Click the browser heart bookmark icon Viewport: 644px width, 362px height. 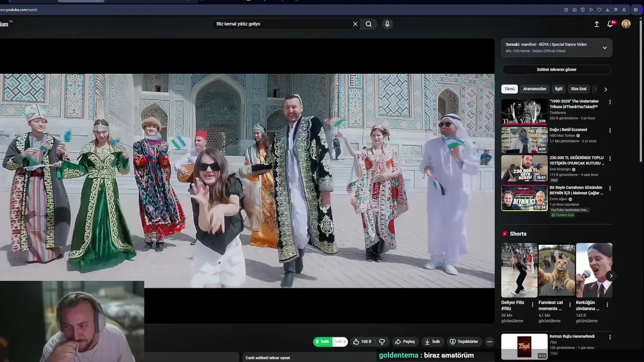click(599, 10)
